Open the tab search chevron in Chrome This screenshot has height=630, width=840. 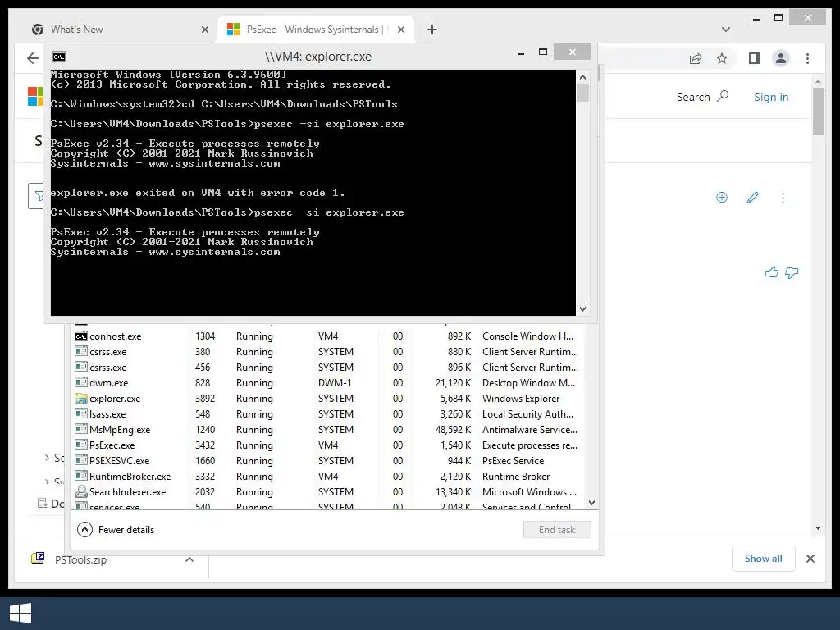coord(725,30)
